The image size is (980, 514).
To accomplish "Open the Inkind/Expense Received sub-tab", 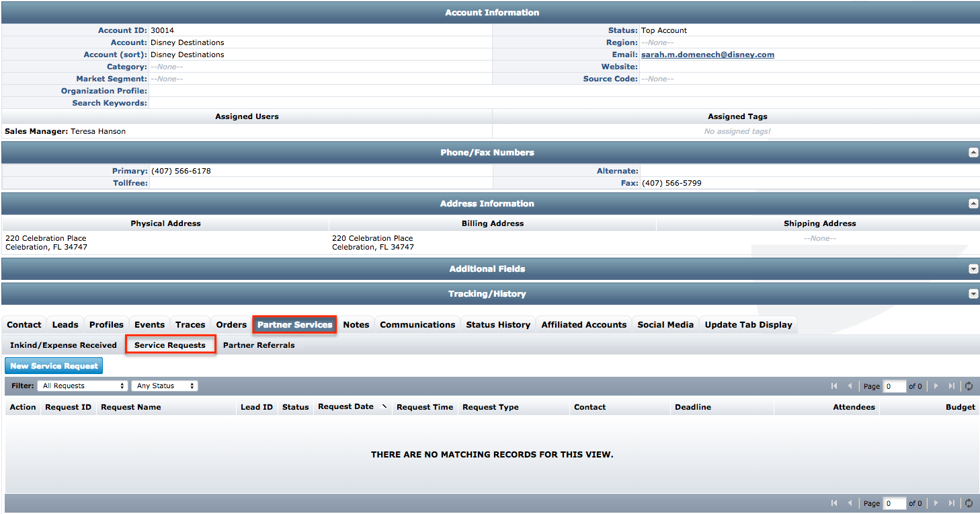I will tap(63, 345).
